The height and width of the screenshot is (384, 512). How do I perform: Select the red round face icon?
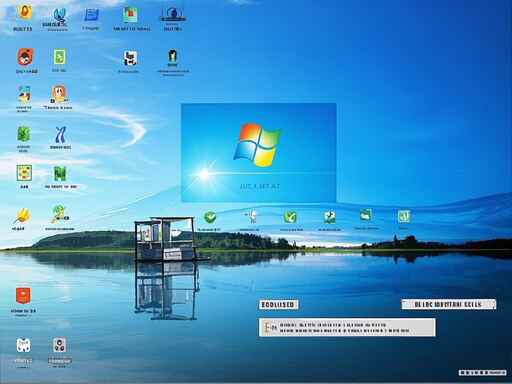(x=25, y=57)
